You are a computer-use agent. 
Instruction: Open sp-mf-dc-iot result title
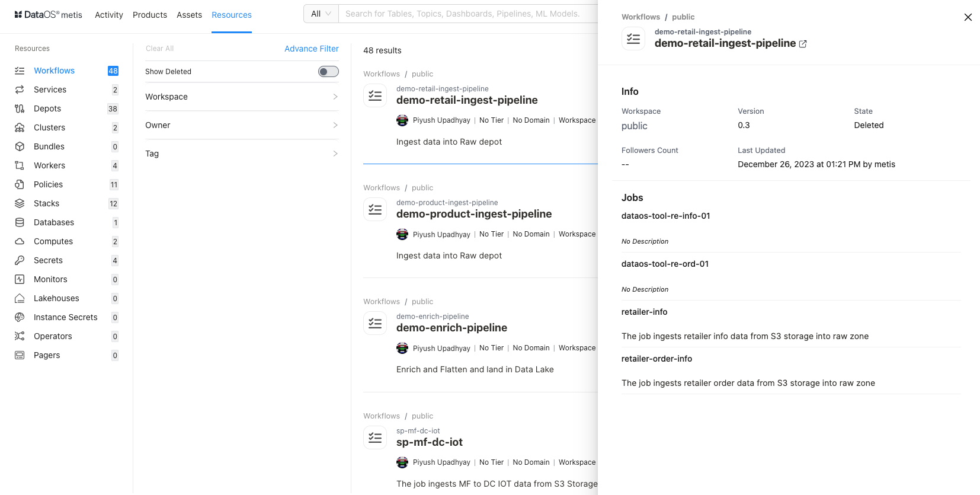point(430,442)
